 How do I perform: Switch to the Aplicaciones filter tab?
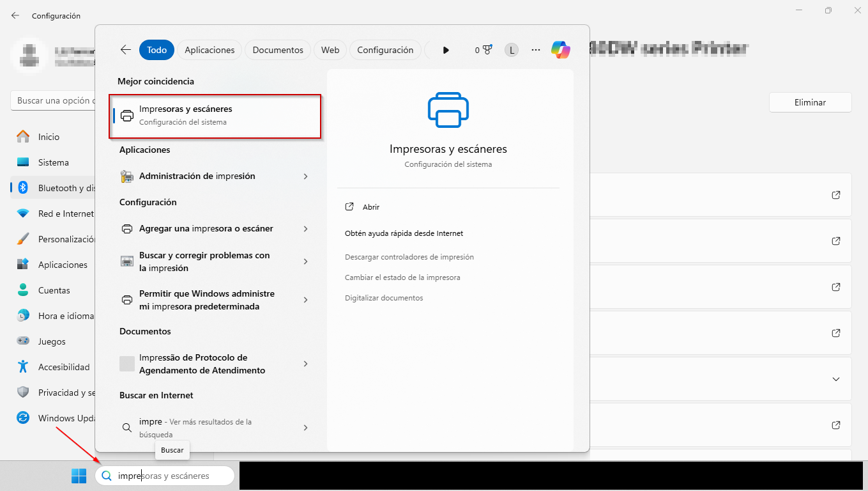point(209,50)
